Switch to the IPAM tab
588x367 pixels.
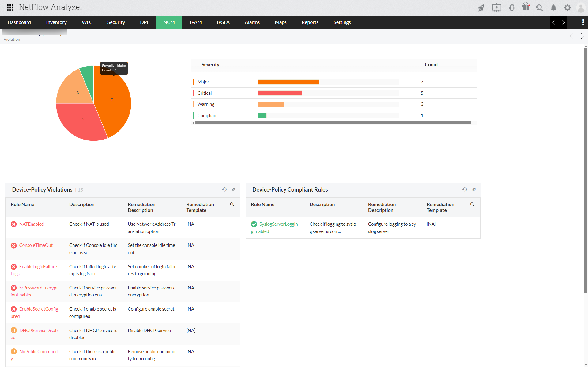coord(195,22)
